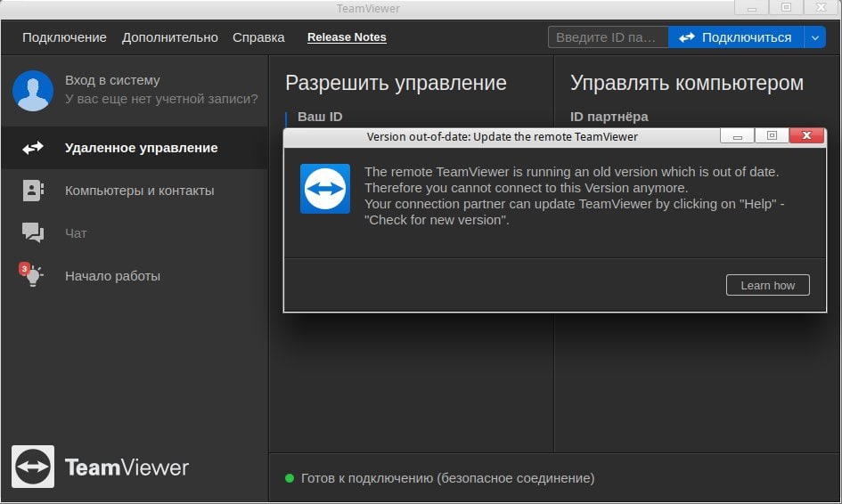This screenshot has height=504, width=842.
Task: Click У вас еще нет учетной записи?
Action: point(161,99)
